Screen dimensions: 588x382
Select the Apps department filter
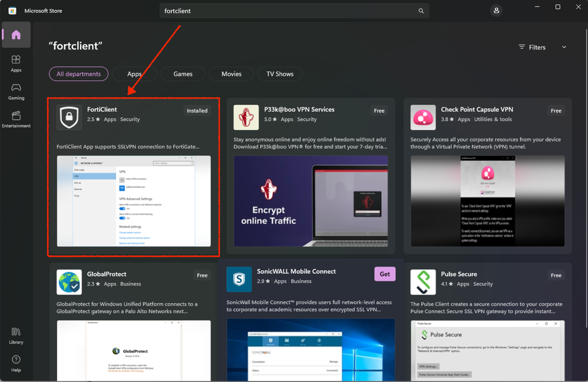click(134, 74)
